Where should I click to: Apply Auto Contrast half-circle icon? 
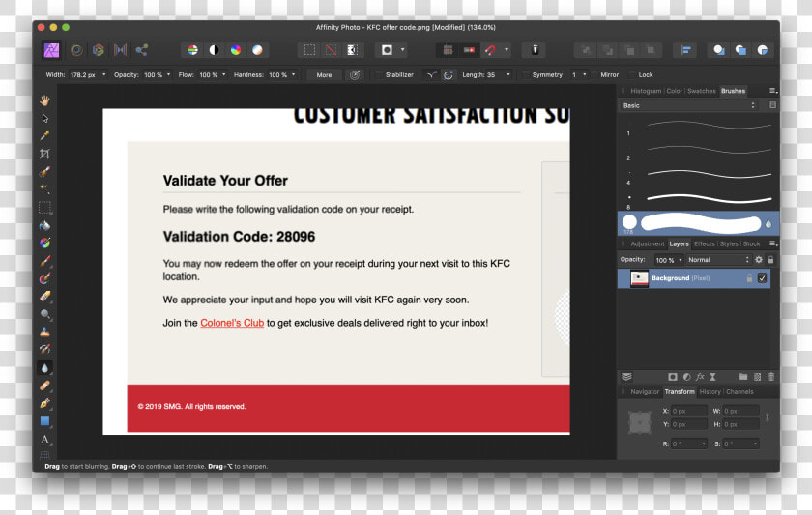pos(214,50)
